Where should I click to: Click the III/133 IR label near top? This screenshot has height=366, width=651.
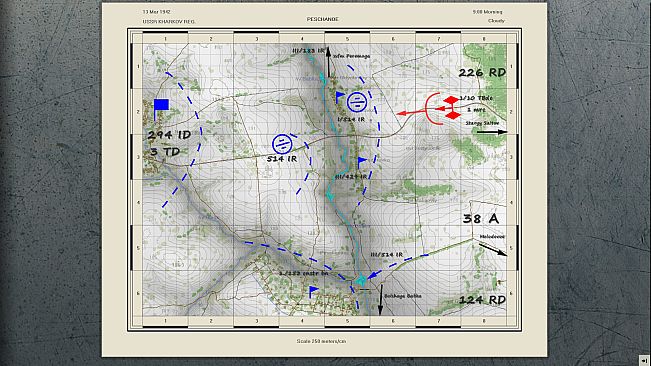[x=308, y=51]
